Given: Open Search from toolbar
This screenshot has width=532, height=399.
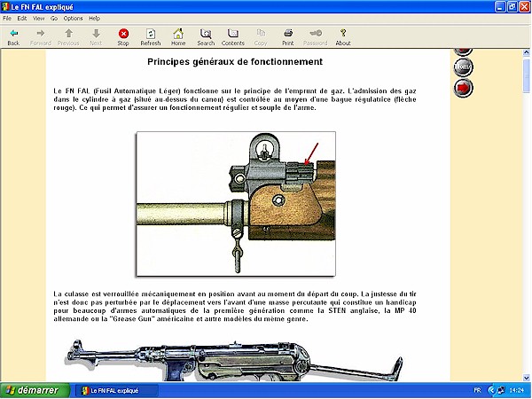Looking at the screenshot, I should coord(206,34).
